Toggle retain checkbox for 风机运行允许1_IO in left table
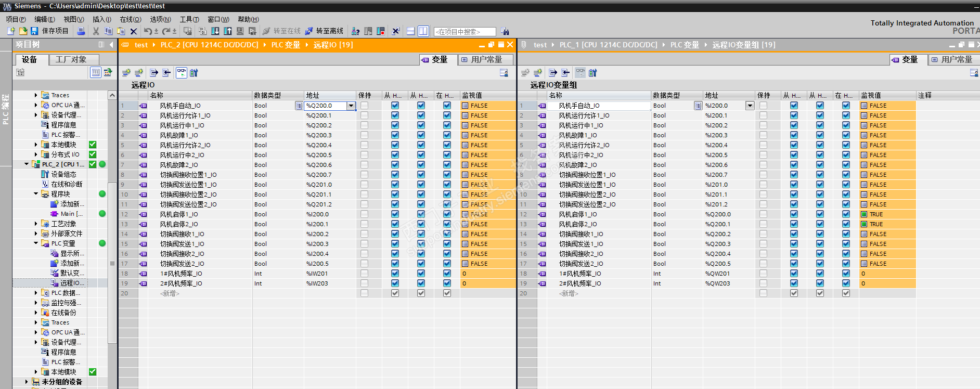The width and height of the screenshot is (980, 389). [364, 115]
